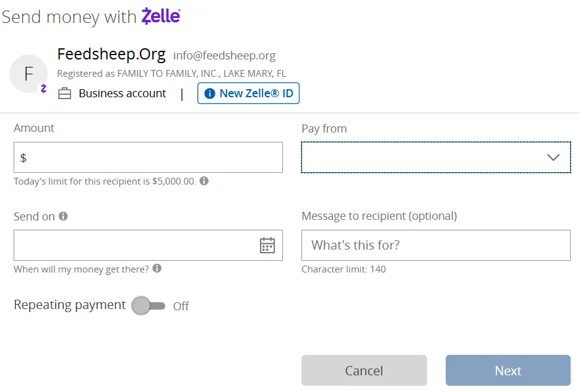Click 'When will my money get there?' text
Image resolution: width=580 pixels, height=392 pixels.
click(x=81, y=269)
